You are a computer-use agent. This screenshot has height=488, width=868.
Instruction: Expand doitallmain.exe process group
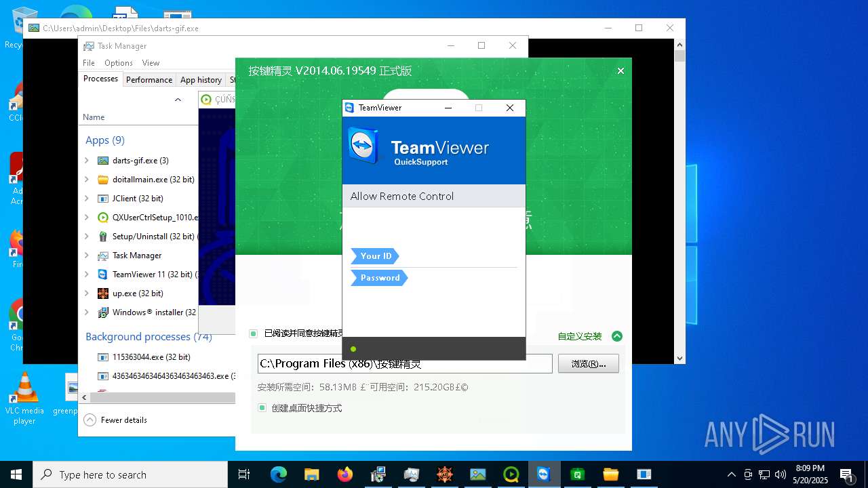[x=87, y=180]
